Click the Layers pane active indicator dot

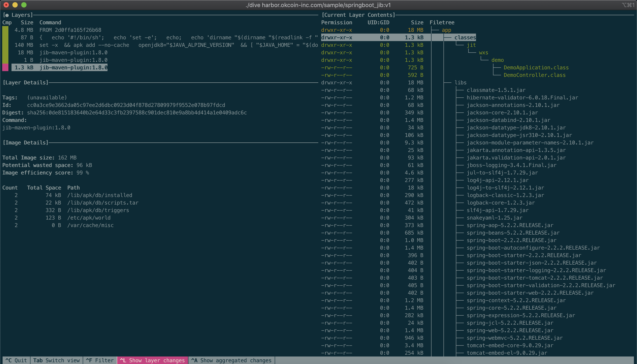pos(7,15)
